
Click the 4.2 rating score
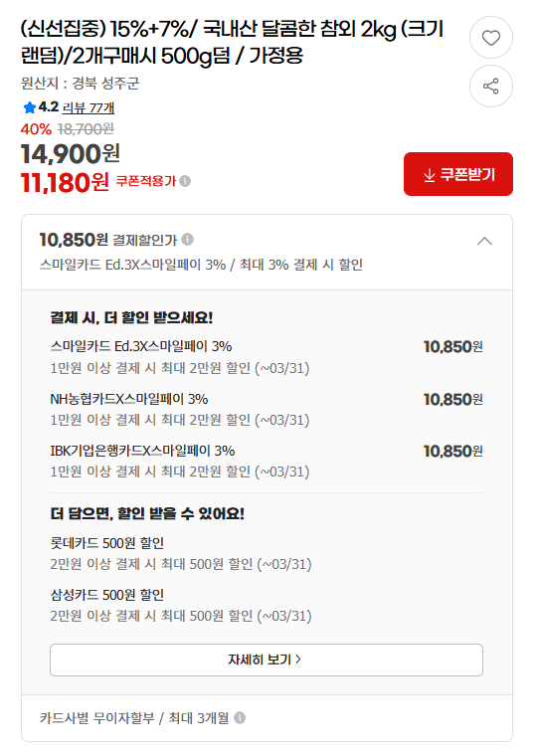49,107
